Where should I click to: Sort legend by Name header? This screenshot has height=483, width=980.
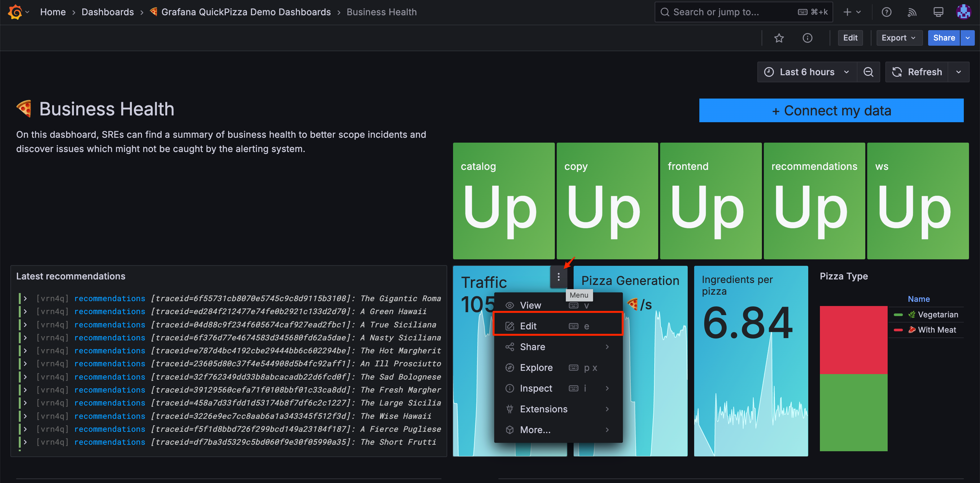click(x=918, y=299)
